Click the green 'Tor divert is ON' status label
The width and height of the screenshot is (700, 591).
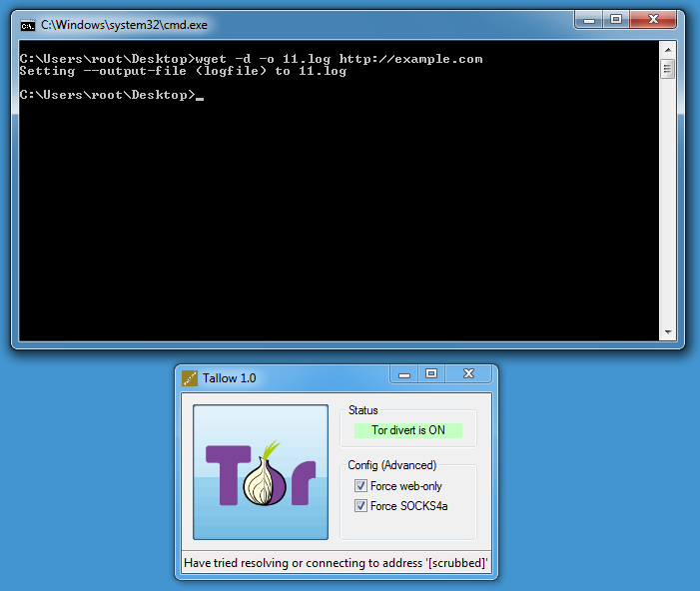(408, 430)
